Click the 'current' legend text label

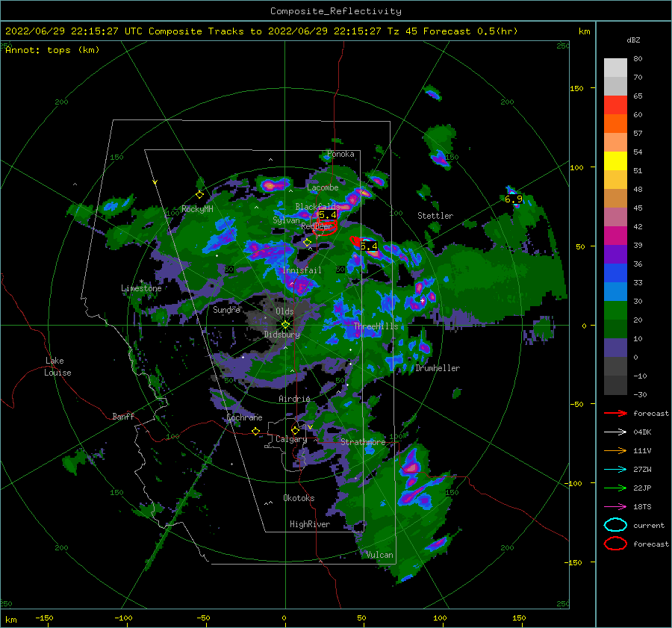coord(649,525)
